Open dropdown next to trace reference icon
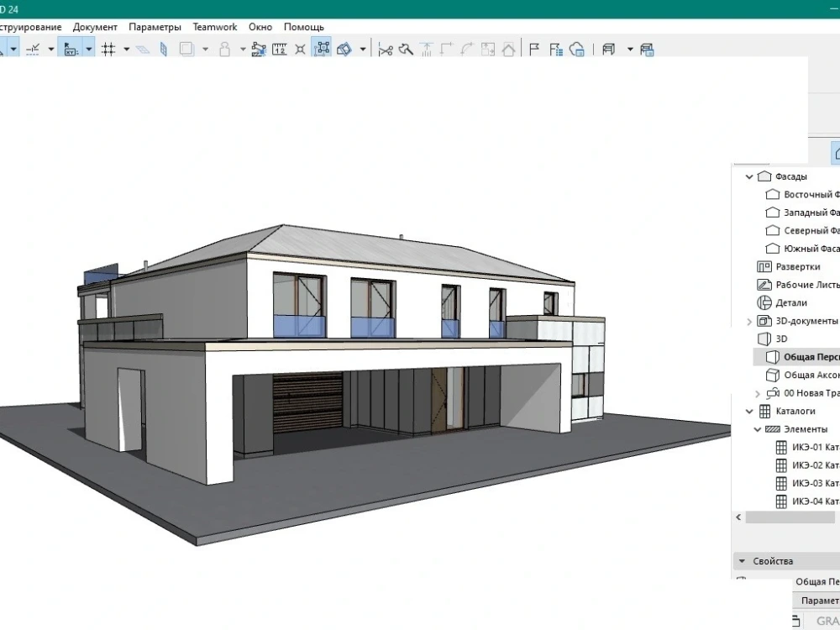The width and height of the screenshot is (840, 630). 205,50
